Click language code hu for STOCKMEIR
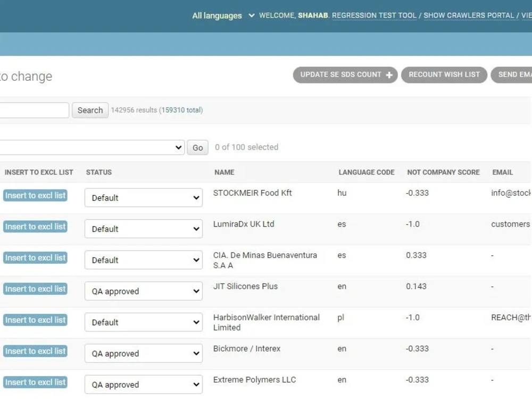This screenshot has width=532, height=399. (x=342, y=193)
